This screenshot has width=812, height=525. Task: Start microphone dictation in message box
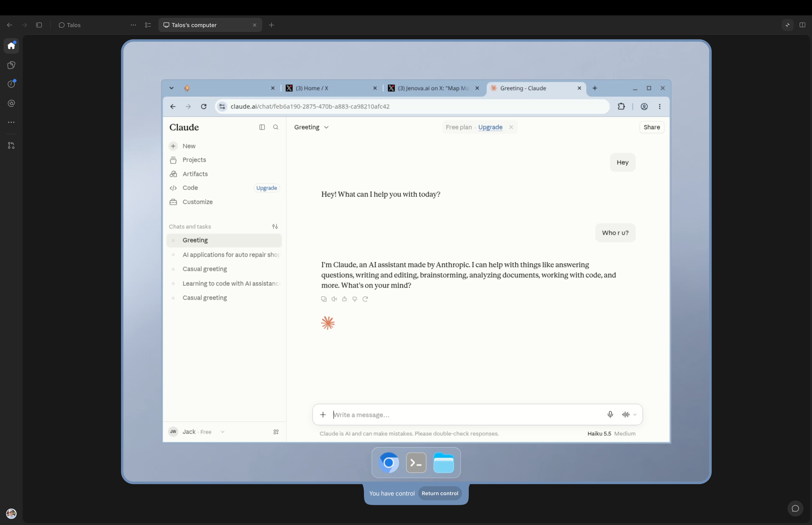pyautogui.click(x=610, y=414)
